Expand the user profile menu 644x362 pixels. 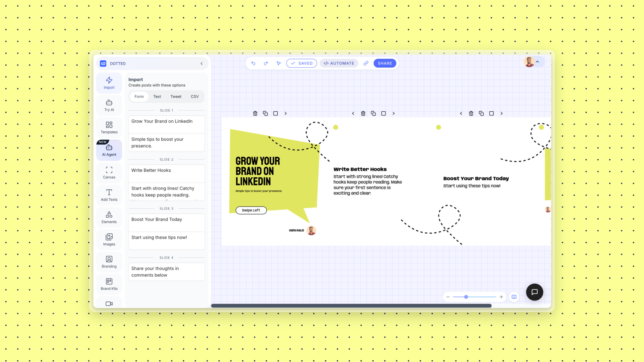pos(537,62)
